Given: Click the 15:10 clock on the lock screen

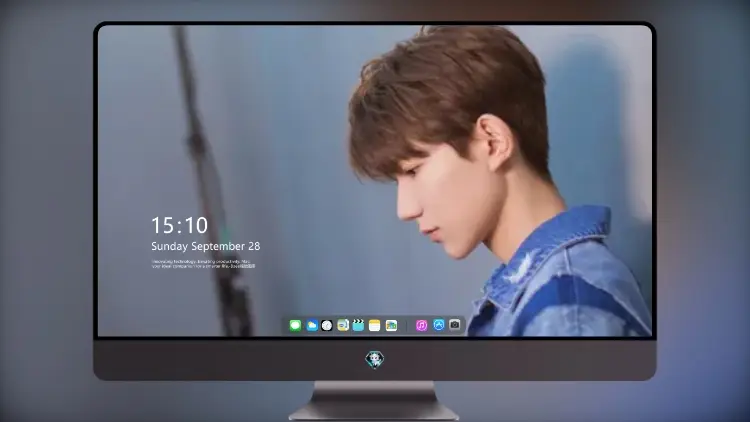Looking at the screenshot, I should coord(179,225).
